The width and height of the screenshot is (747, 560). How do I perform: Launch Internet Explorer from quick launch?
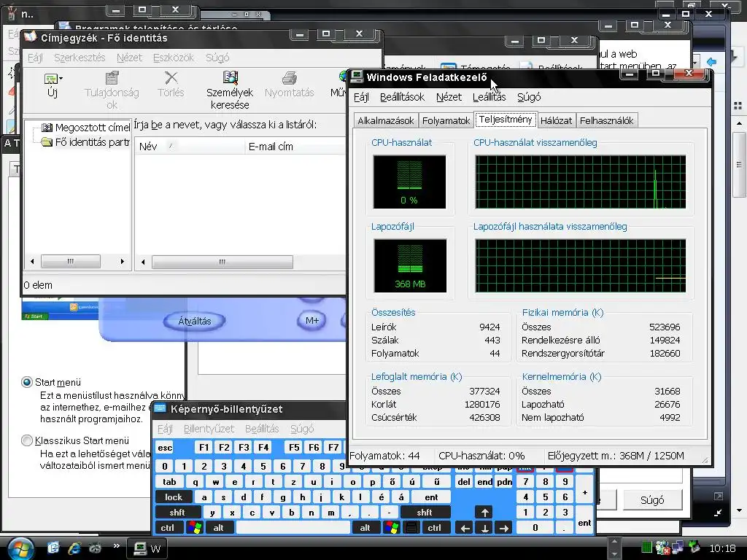coord(74,548)
